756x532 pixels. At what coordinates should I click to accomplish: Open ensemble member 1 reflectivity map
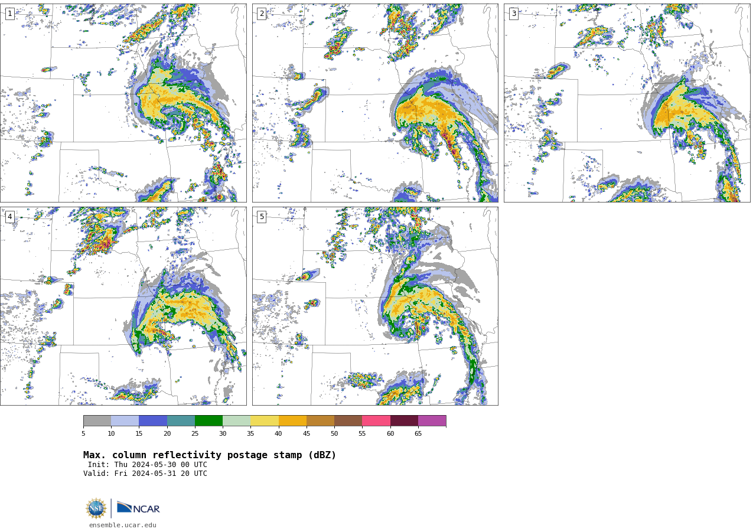point(123,103)
